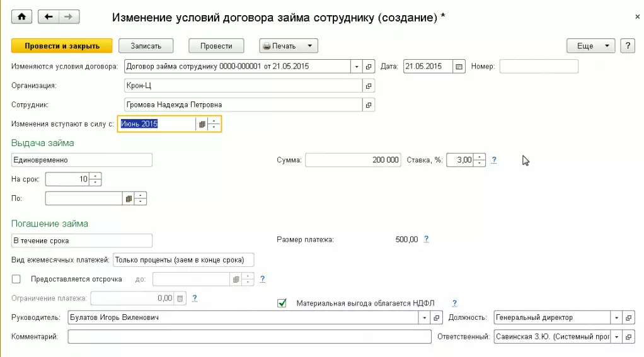Open the Еще menu
This screenshot has width=644, height=357.
[x=590, y=45]
